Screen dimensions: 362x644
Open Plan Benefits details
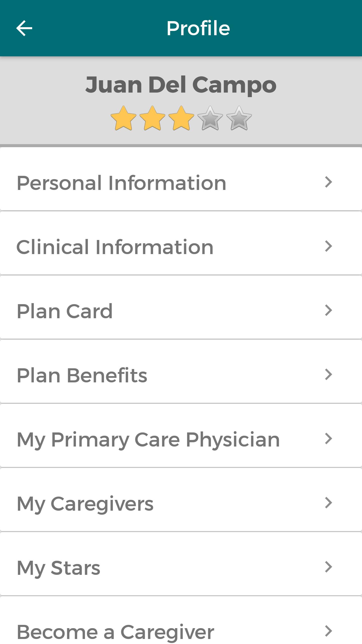82,375
